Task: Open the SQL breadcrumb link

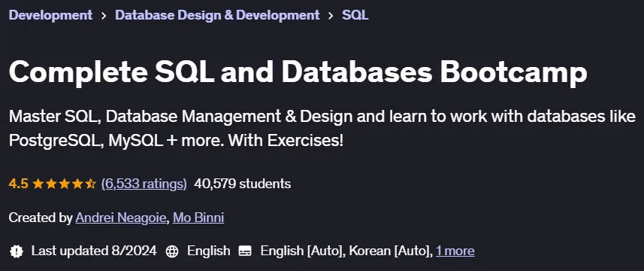Action: point(355,15)
